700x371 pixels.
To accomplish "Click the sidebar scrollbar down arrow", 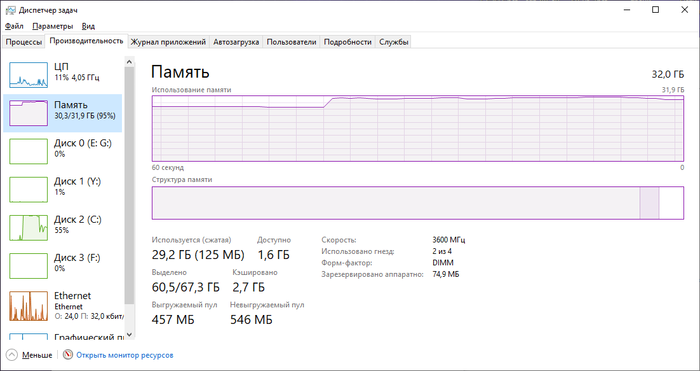I will coord(129,334).
